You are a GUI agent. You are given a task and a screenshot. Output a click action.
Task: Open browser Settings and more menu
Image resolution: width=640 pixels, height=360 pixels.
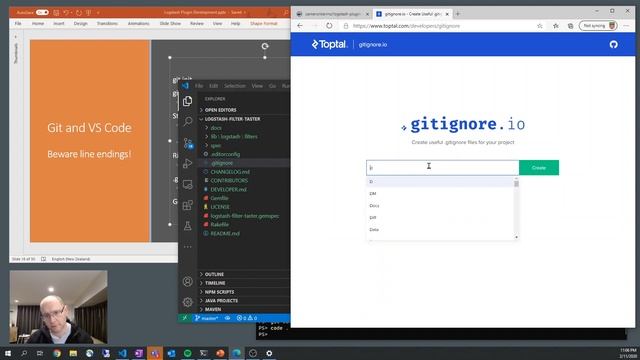click(x=626, y=26)
